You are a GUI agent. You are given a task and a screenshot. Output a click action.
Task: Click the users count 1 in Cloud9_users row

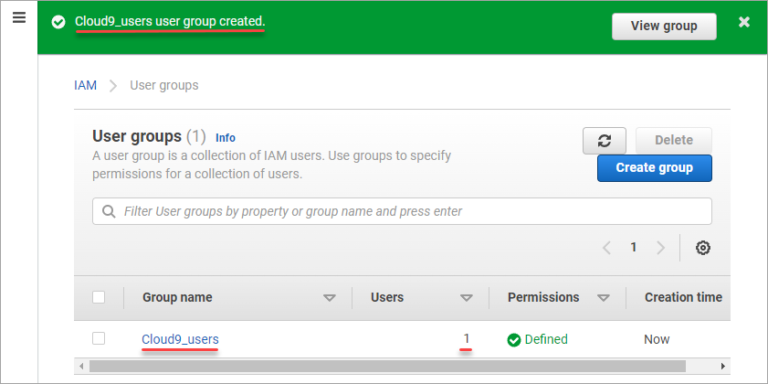(x=466, y=338)
